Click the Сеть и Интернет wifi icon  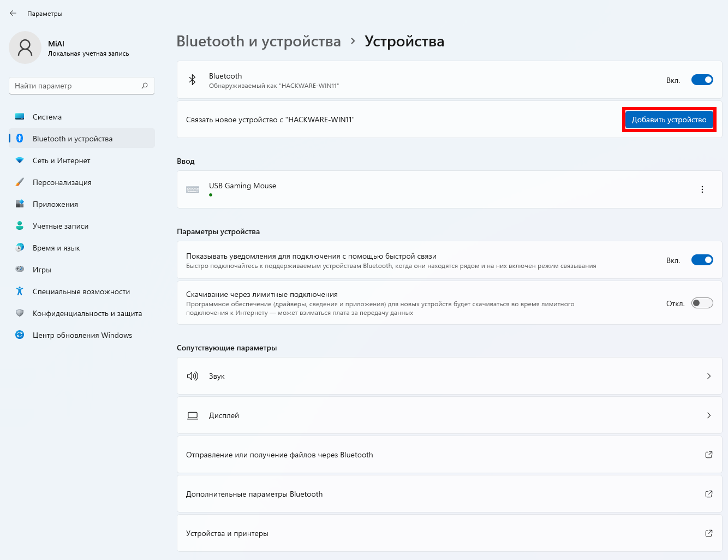pyautogui.click(x=20, y=160)
